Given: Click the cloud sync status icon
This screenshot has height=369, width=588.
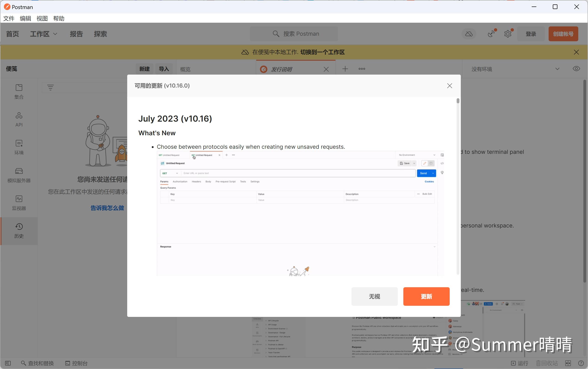Looking at the screenshot, I should click(469, 34).
